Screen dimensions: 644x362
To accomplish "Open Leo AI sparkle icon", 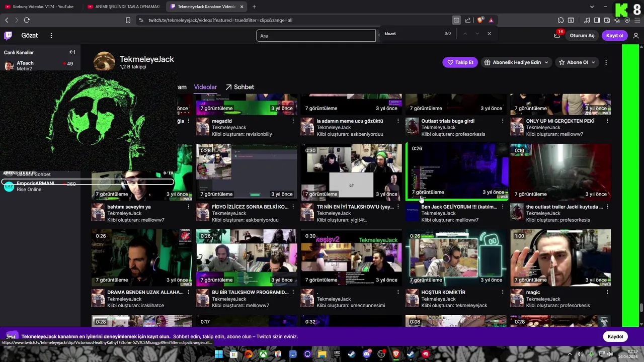I will [x=617, y=20].
